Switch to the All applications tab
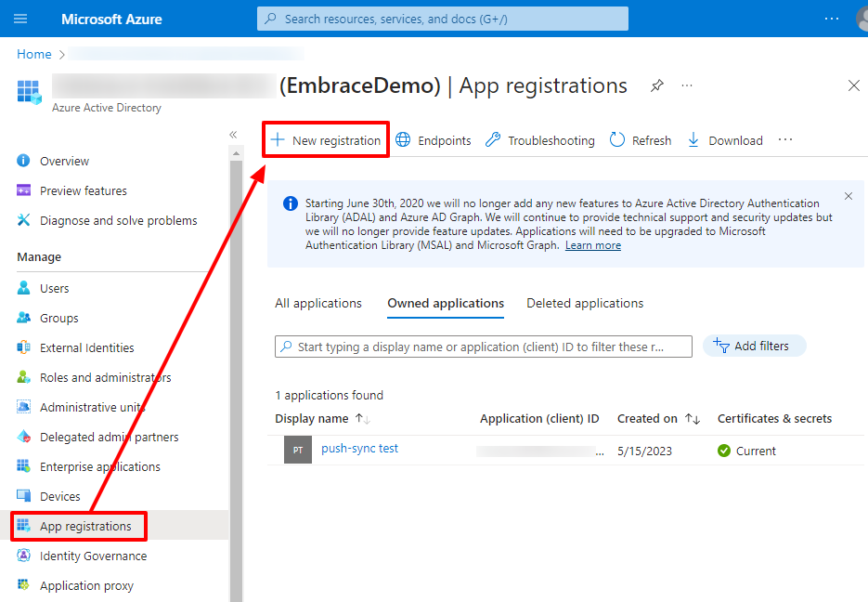The image size is (868, 602). 318,304
